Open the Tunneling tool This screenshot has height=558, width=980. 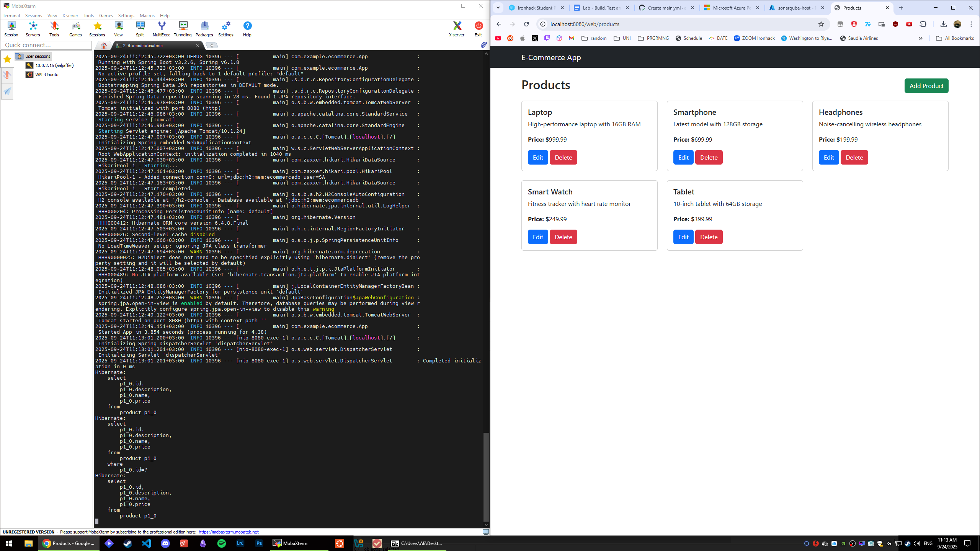coord(183,27)
